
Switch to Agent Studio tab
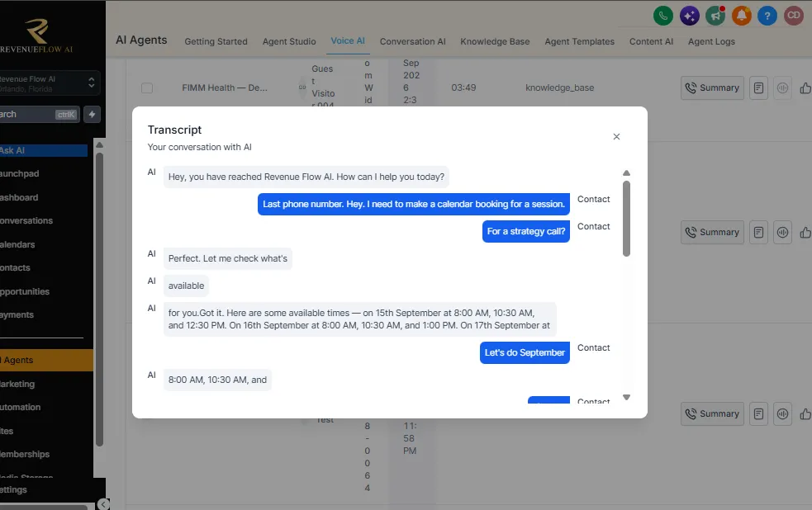289,41
